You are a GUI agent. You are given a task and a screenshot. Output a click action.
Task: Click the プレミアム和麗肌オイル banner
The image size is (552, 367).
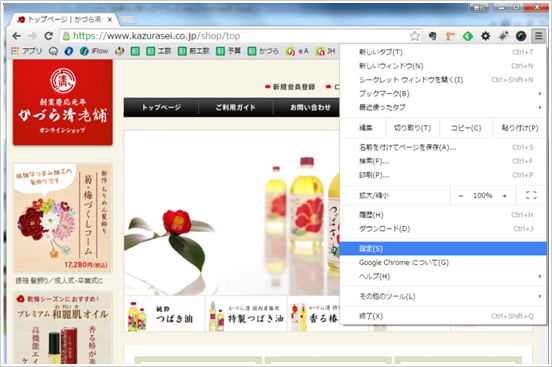[x=63, y=328]
